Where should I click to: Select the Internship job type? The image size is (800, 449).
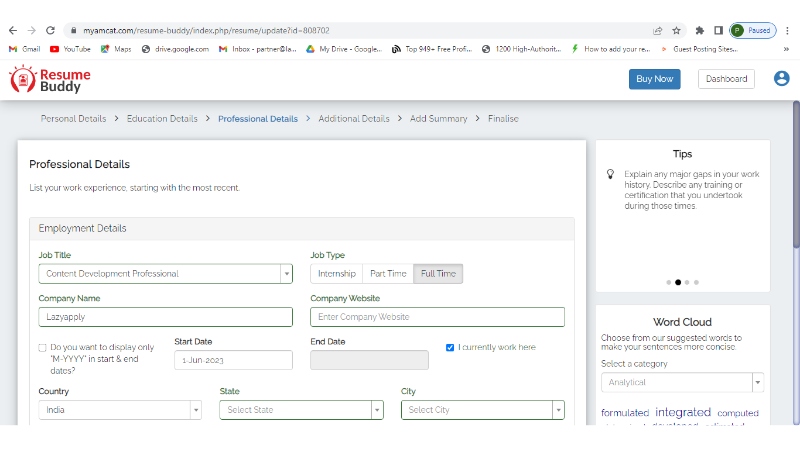[x=336, y=274]
